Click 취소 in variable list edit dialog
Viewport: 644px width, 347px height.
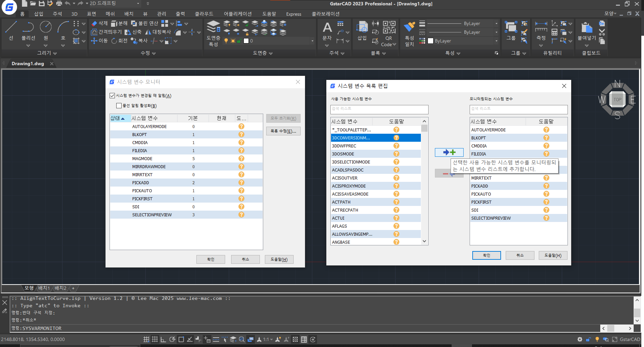point(520,255)
